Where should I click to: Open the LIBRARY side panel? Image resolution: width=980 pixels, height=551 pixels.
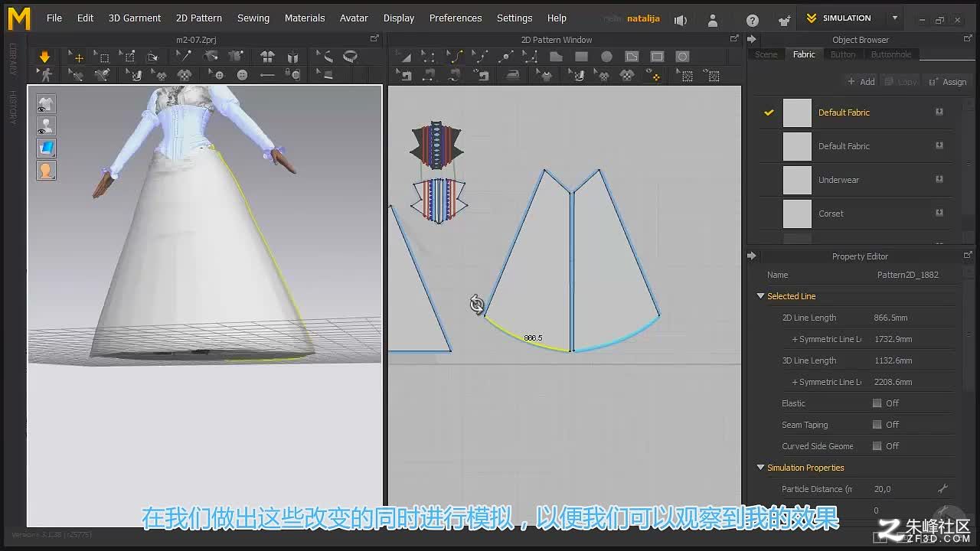(x=13, y=59)
